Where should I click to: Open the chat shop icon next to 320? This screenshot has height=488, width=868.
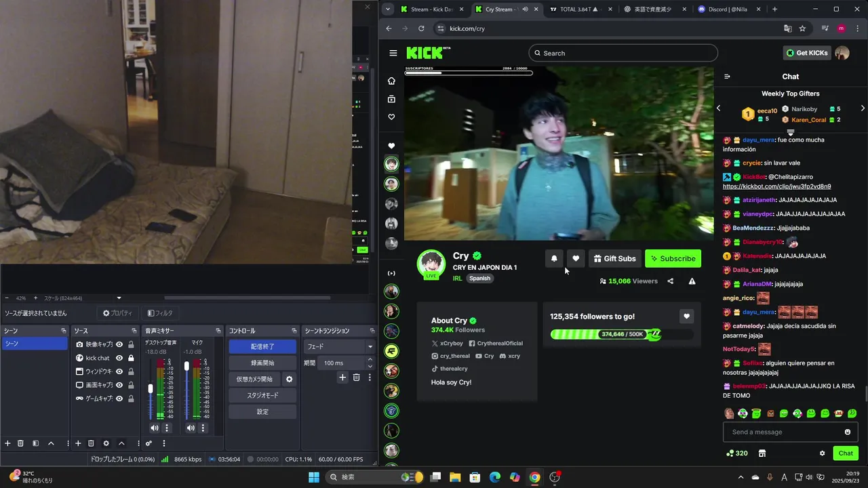coord(762,453)
